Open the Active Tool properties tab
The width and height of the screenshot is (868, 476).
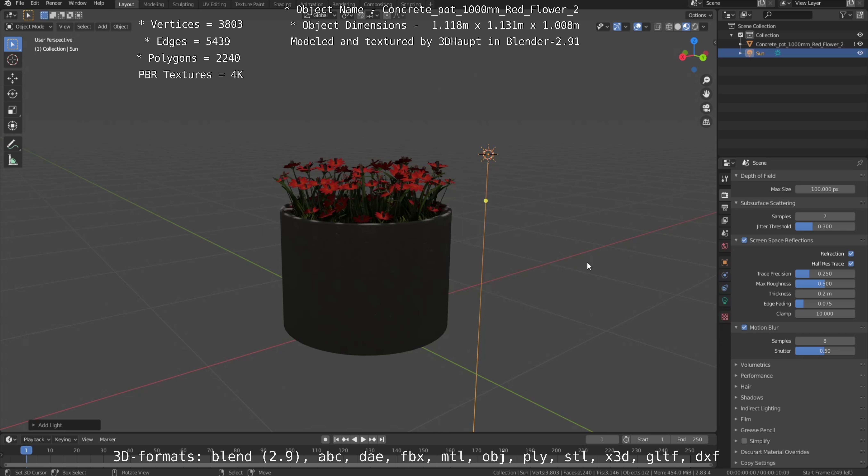tap(725, 179)
